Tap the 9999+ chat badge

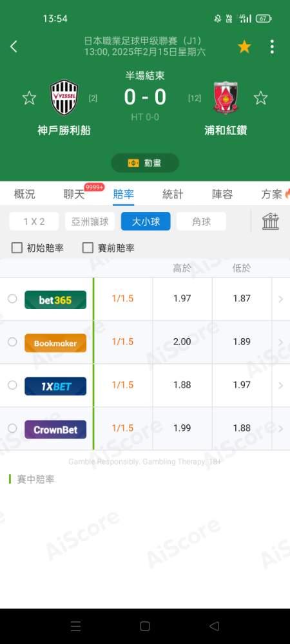tap(95, 187)
